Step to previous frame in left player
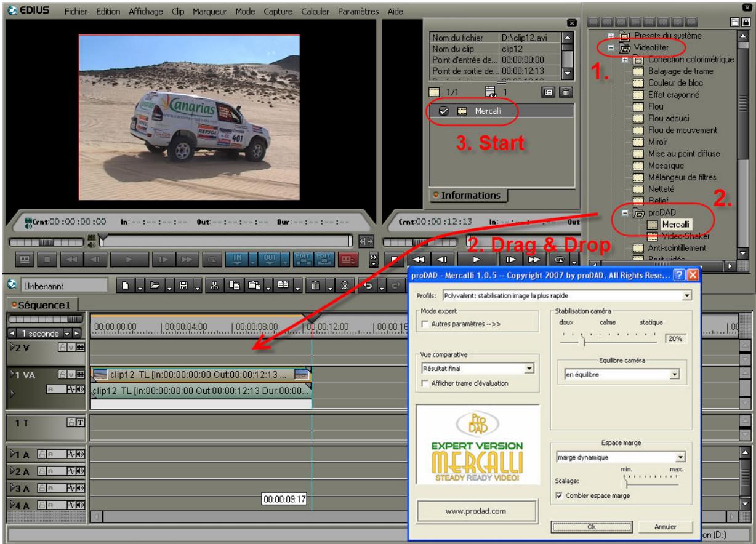This screenshot has width=756, height=544. [x=95, y=259]
